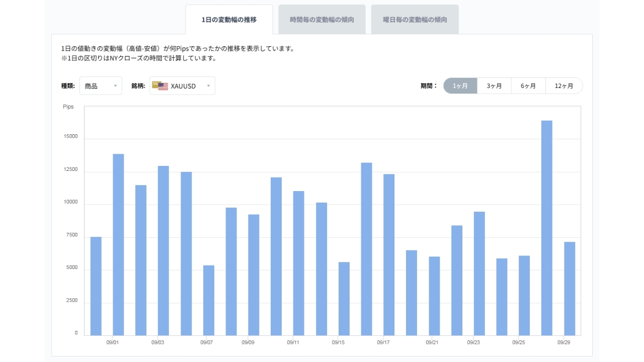Click the bar above the 09/23 label

pyautogui.click(x=479, y=274)
